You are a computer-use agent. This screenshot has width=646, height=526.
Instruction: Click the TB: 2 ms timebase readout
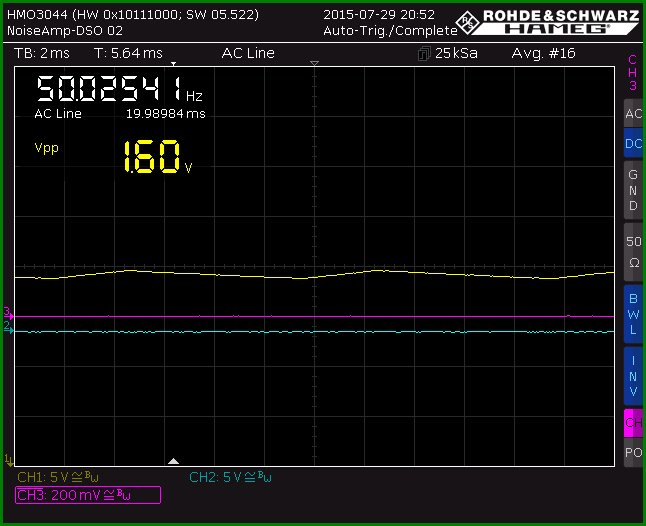point(42,53)
